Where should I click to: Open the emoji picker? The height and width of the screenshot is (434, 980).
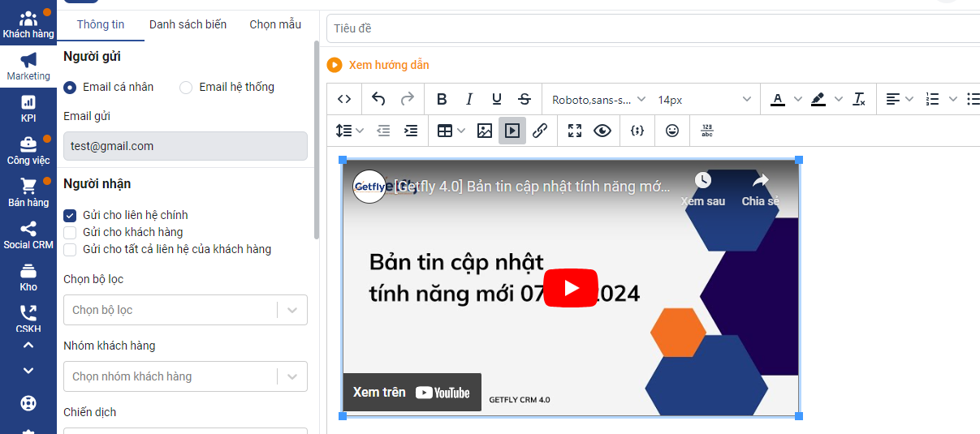point(672,131)
